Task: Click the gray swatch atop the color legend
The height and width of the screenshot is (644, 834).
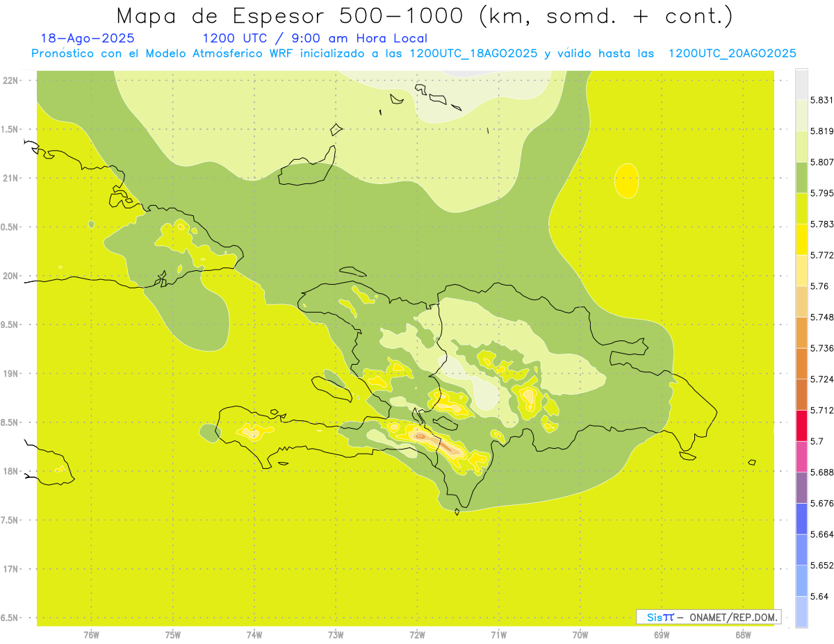Action: pyautogui.click(x=801, y=83)
